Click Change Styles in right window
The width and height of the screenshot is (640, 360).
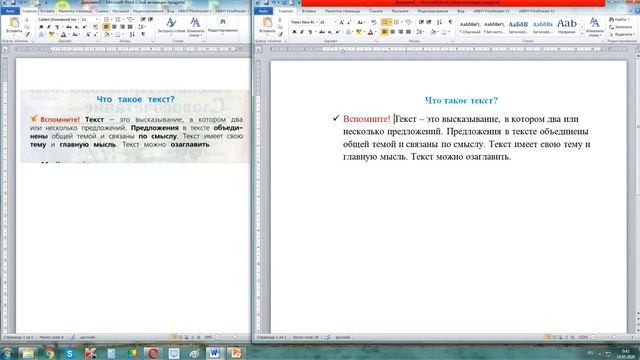click(594, 27)
